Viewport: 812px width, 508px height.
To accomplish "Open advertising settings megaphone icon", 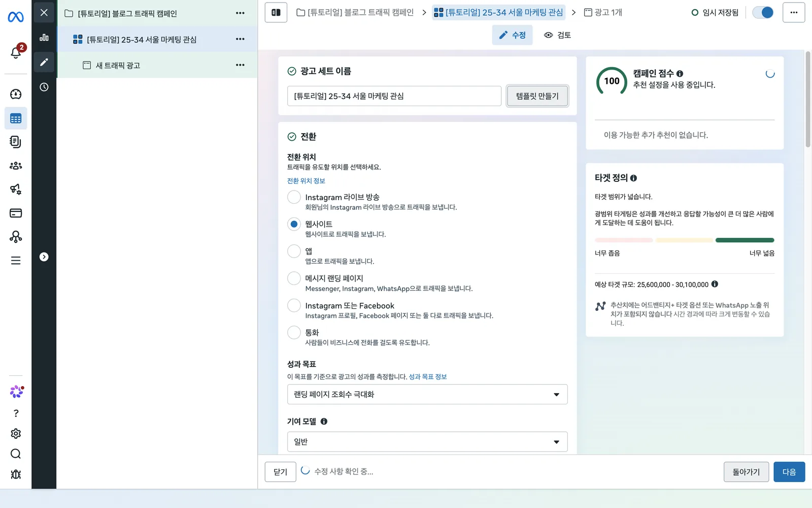I will (x=16, y=189).
